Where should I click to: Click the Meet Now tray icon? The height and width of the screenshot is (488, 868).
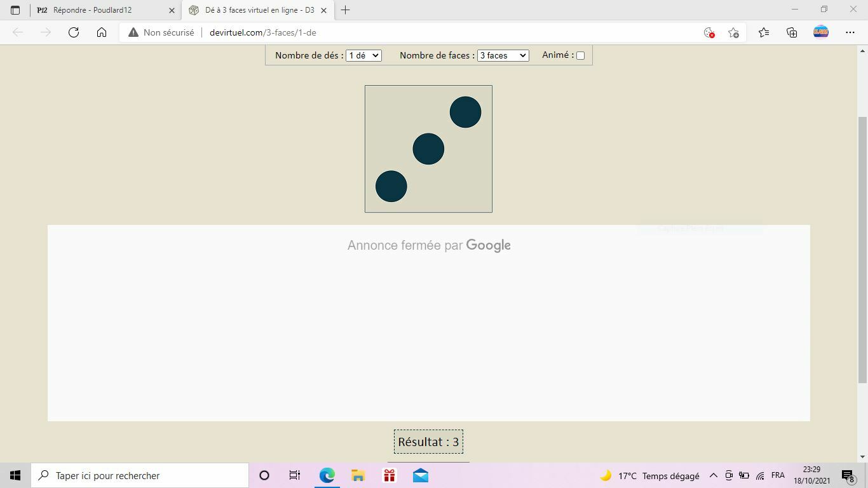click(x=729, y=475)
